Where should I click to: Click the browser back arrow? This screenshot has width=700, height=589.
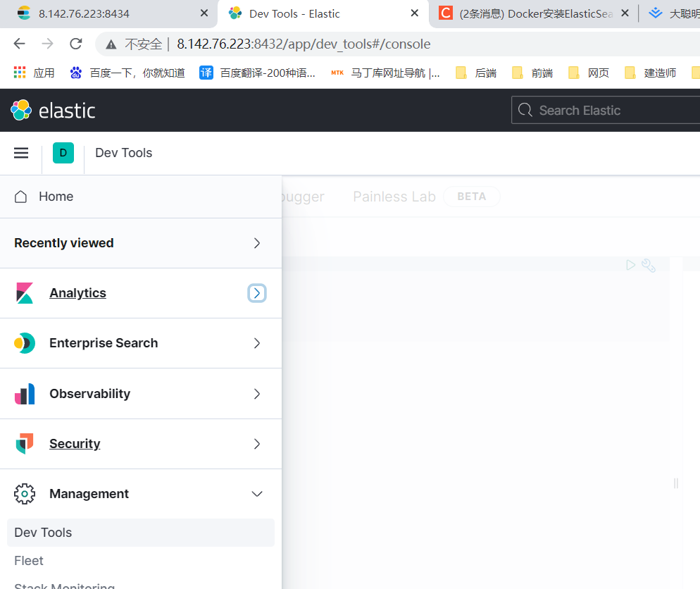coord(19,44)
